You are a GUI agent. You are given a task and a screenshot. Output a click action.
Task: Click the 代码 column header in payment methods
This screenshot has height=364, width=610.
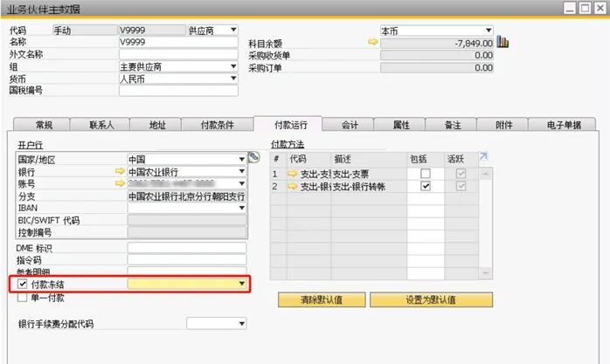[x=309, y=159]
